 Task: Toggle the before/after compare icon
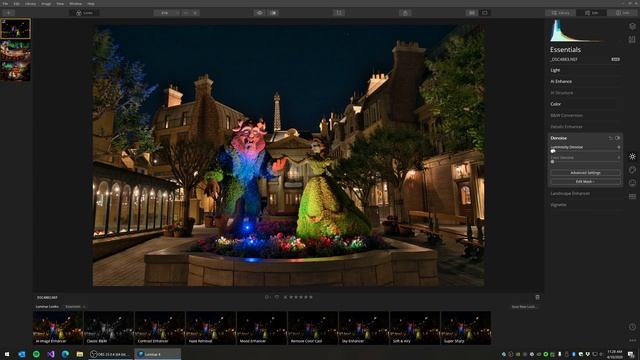(273, 13)
